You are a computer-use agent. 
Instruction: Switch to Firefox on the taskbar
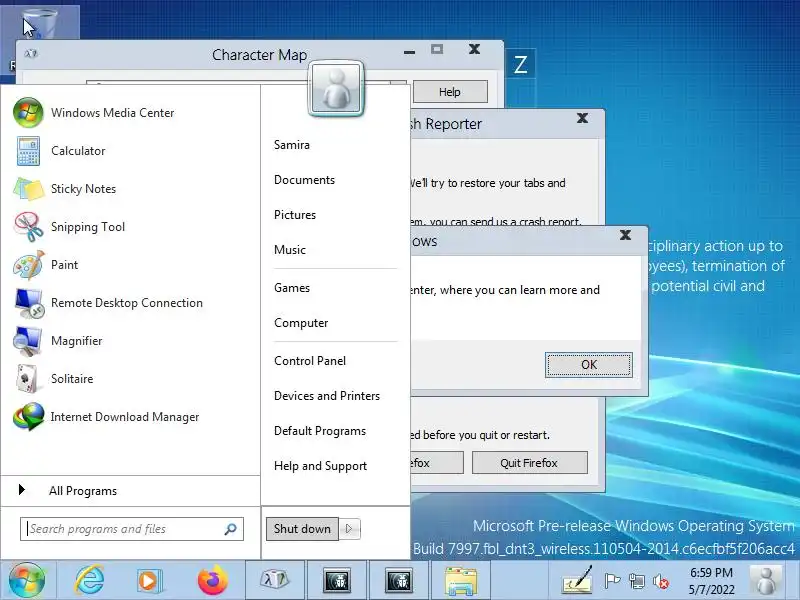[x=213, y=580]
